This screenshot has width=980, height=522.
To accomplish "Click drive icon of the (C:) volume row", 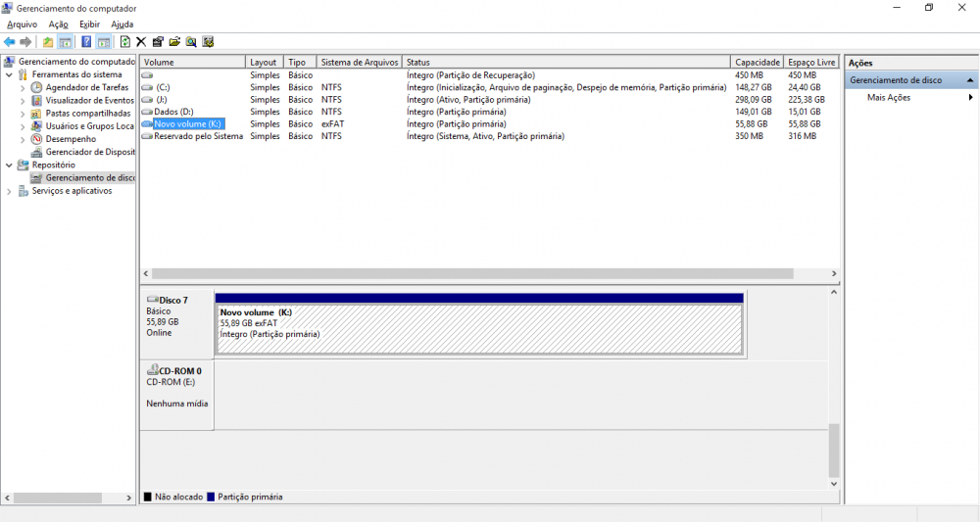I will pos(148,87).
